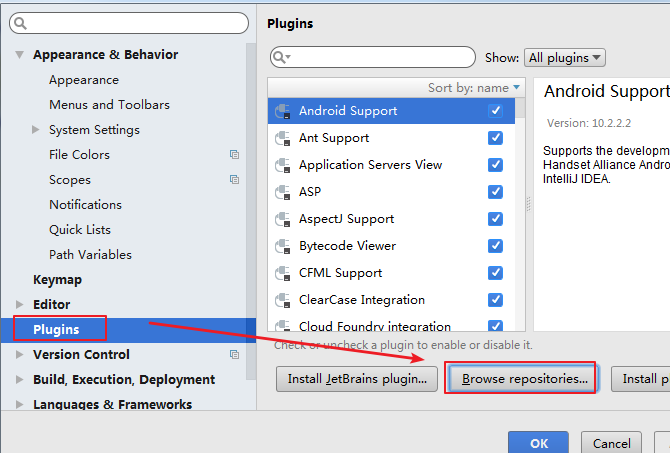Toggle the ClearCase Integration checkbox

(495, 300)
